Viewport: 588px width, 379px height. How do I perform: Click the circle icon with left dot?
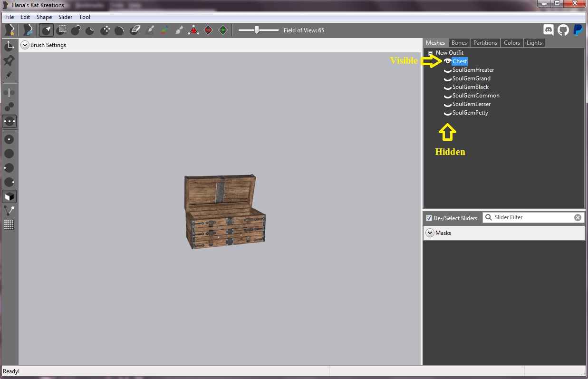click(x=9, y=168)
